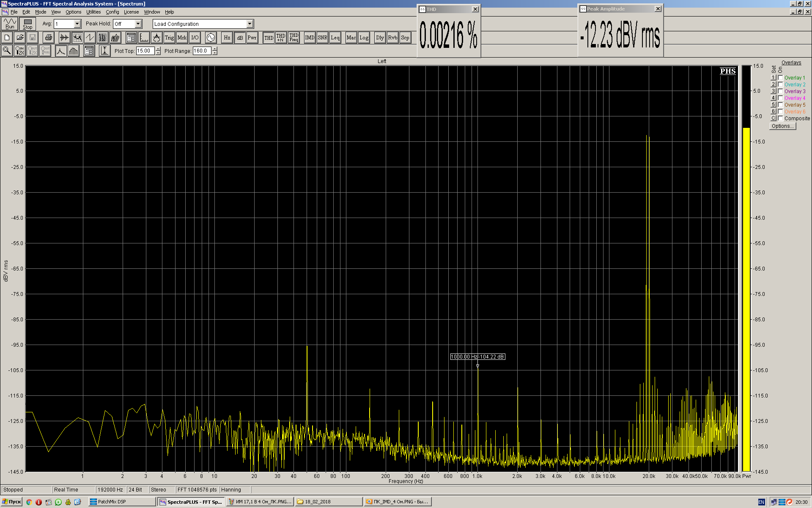Open the I/O toolbar button
The image size is (812, 508).
tap(195, 38)
